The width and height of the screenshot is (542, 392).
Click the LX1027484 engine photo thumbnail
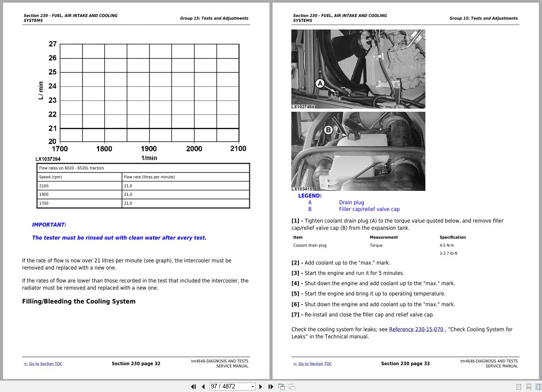358,68
